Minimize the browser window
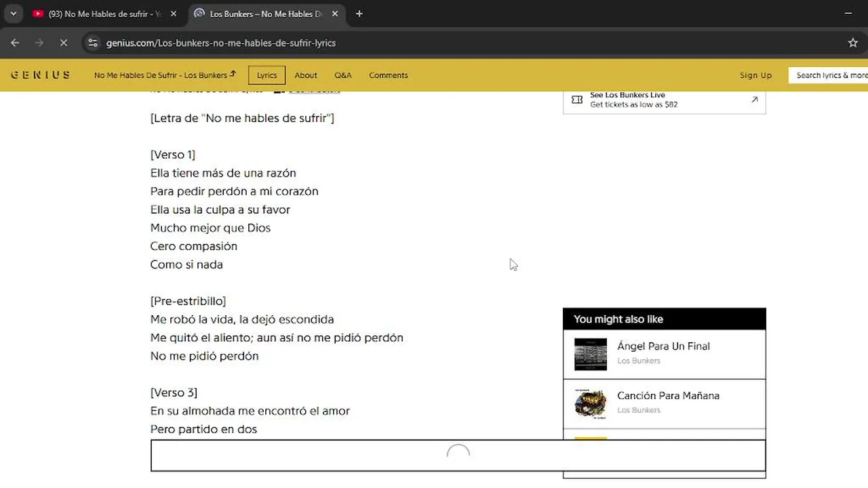The height and width of the screenshot is (488, 868). (x=848, y=14)
